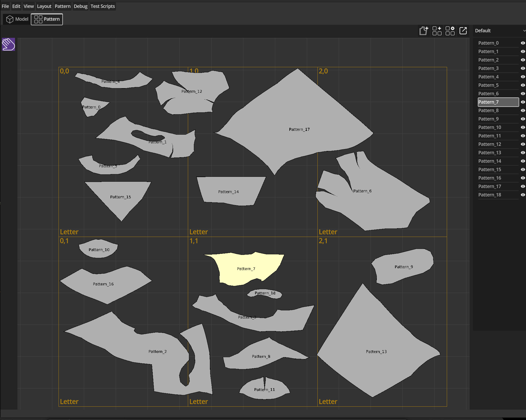This screenshot has width=526, height=420.
Task: Toggle the eye icon for Pattern_4
Action: [523, 77]
